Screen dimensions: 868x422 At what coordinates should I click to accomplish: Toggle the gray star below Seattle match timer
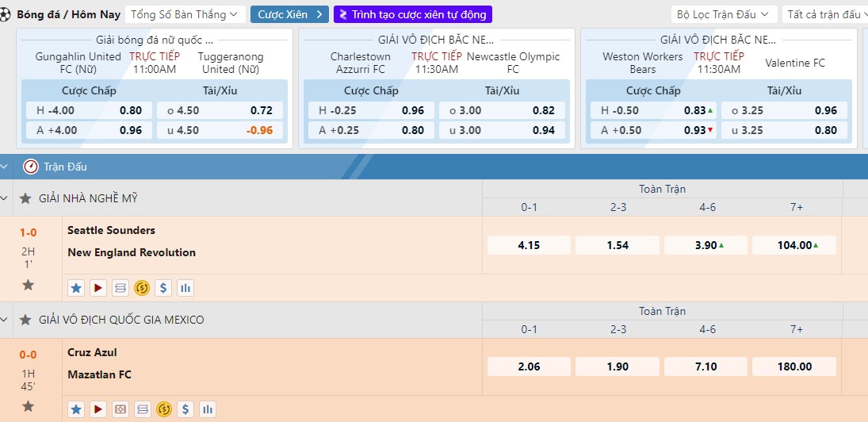pos(28,285)
